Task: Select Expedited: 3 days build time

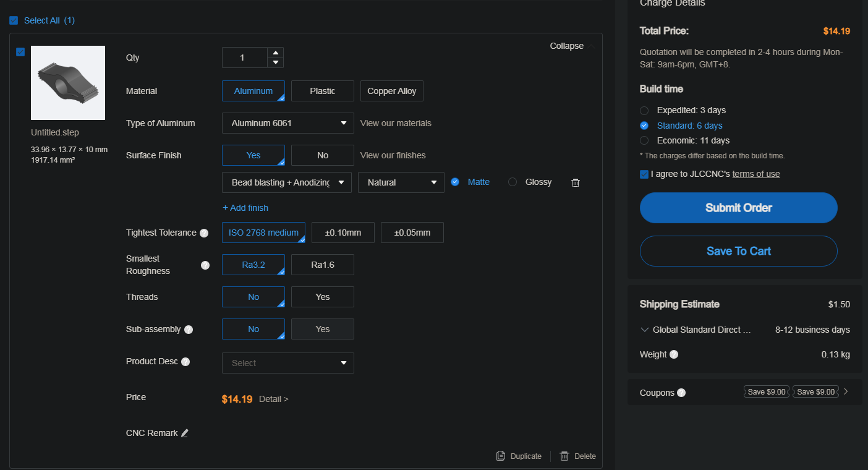Action: pyautogui.click(x=644, y=110)
